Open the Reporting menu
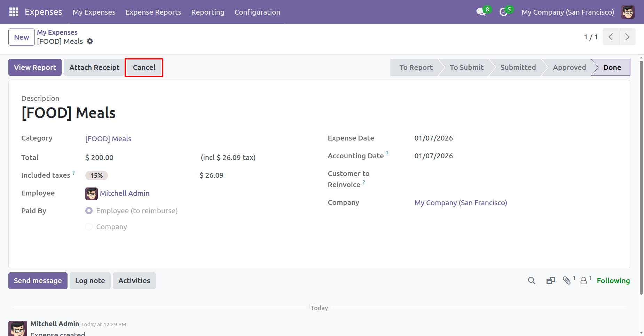This screenshot has width=644, height=336. coord(207,12)
